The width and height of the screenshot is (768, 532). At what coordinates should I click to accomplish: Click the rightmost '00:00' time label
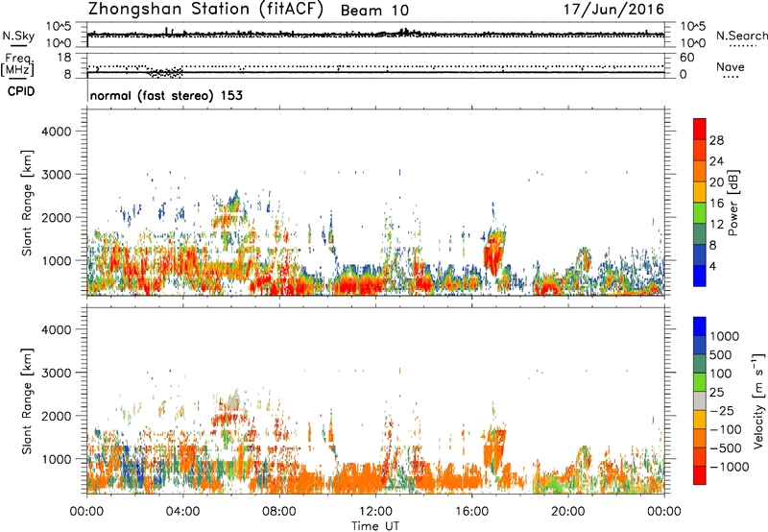pyautogui.click(x=664, y=512)
